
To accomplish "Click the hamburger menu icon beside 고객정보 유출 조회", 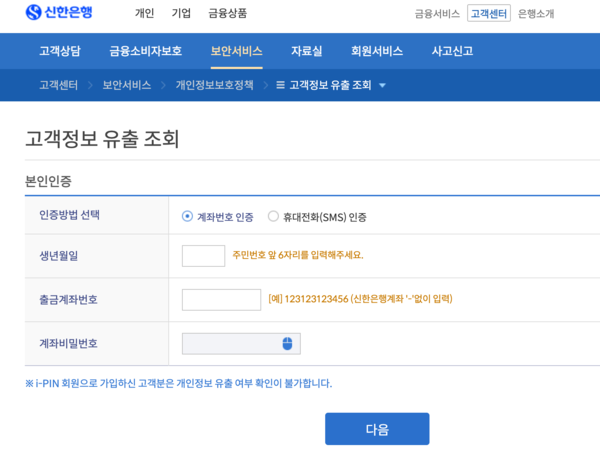I will [x=280, y=85].
